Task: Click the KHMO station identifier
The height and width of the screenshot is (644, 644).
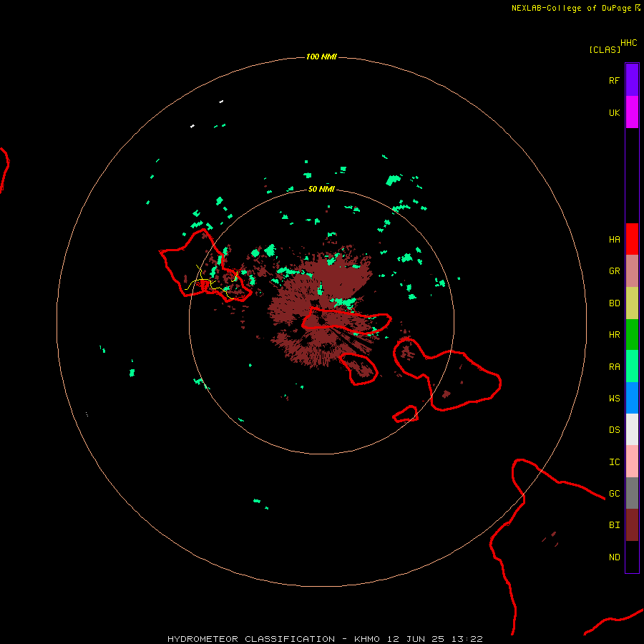Action: 367,639
